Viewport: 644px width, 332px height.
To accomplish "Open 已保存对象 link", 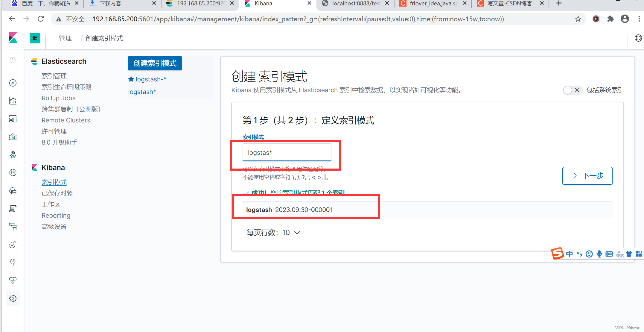I will pyautogui.click(x=57, y=193).
